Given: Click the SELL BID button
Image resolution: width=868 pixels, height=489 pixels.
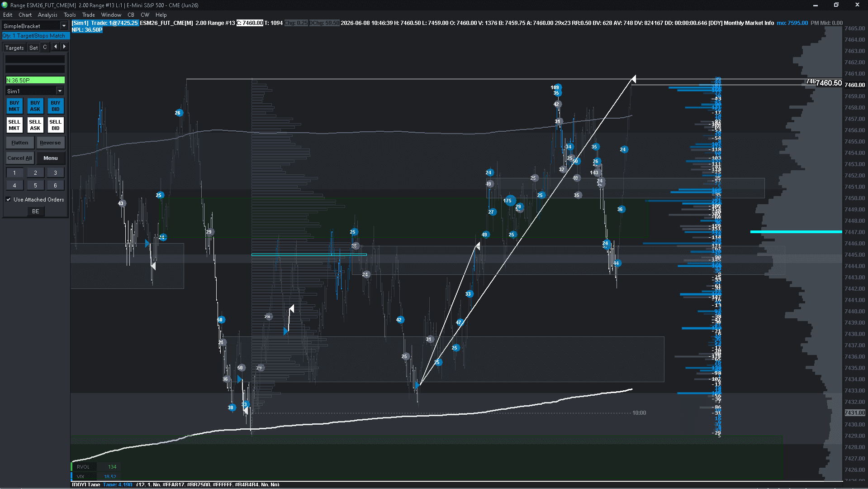Looking at the screenshot, I should pyautogui.click(x=56, y=125).
